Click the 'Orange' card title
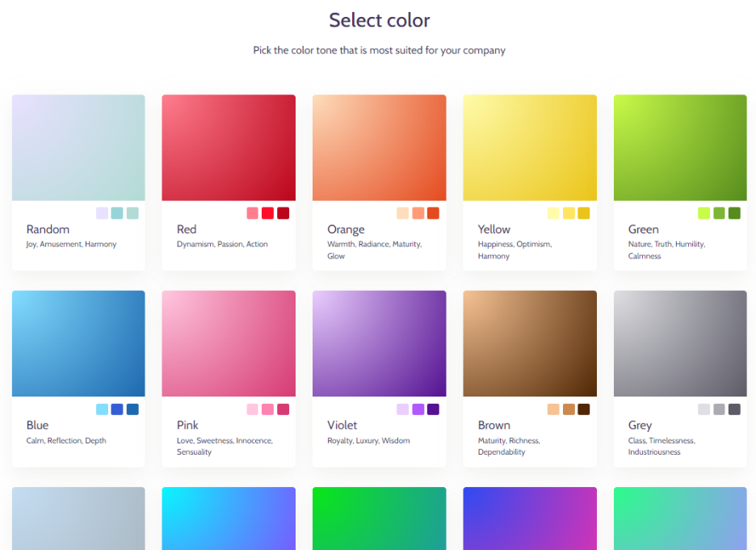This screenshot has width=756, height=550. tap(346, 230)
